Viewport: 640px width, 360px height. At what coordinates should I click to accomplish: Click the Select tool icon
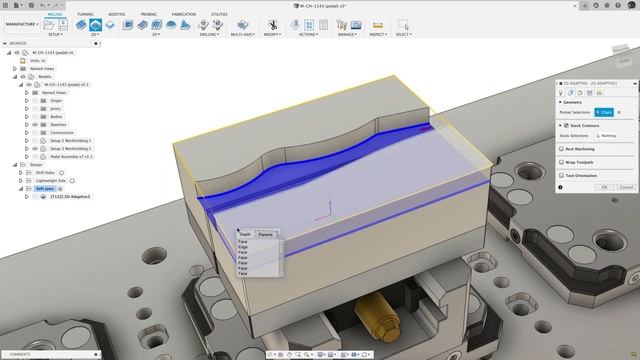pyautogui.click(x=403, y=25)
